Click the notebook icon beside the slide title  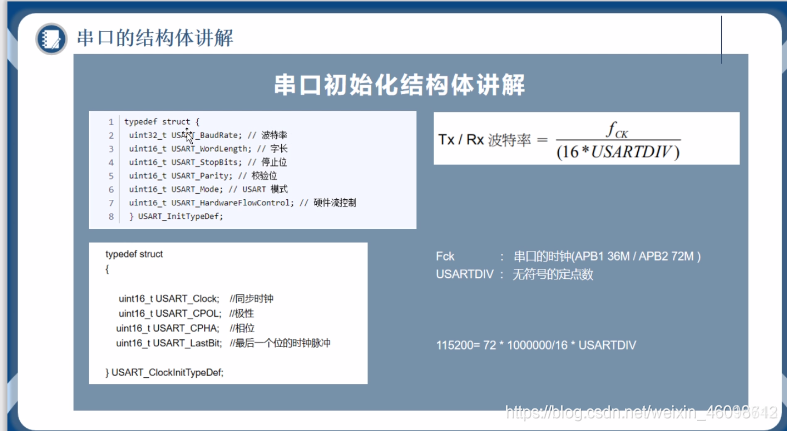click(x=51, y=39)
